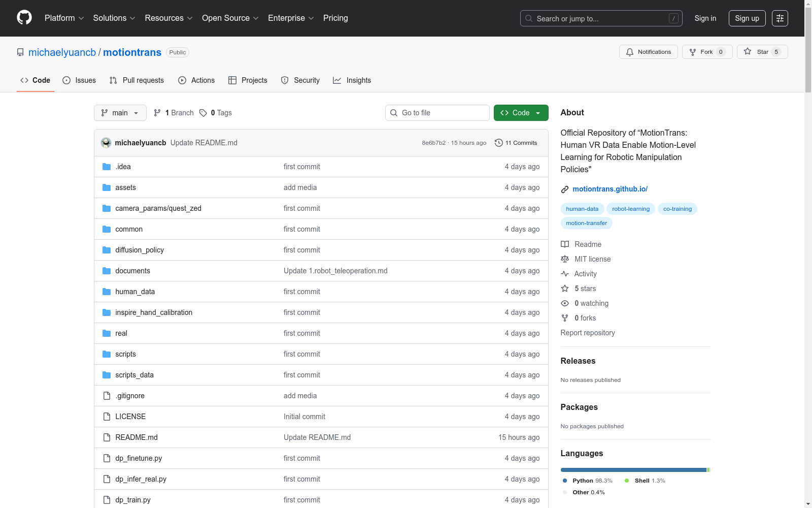
Task: Click repository icon beside michaelyuancb
Action: [x=20, y=52]
